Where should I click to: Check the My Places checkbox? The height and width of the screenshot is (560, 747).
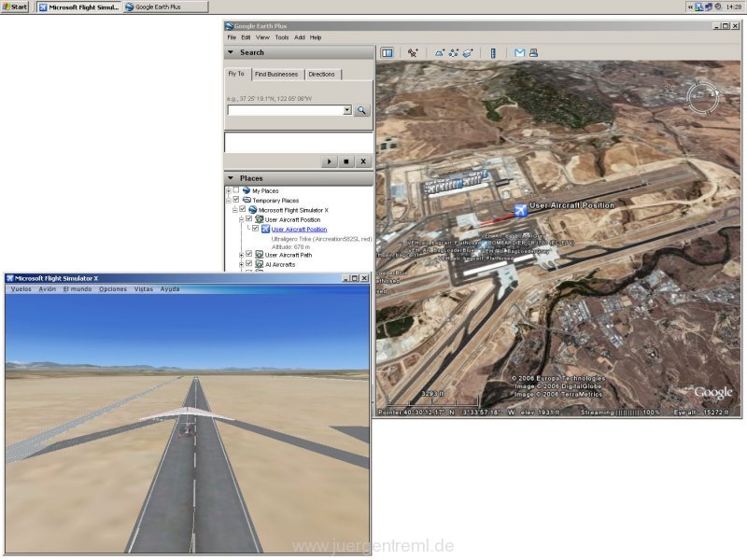(x=236, y=190)
